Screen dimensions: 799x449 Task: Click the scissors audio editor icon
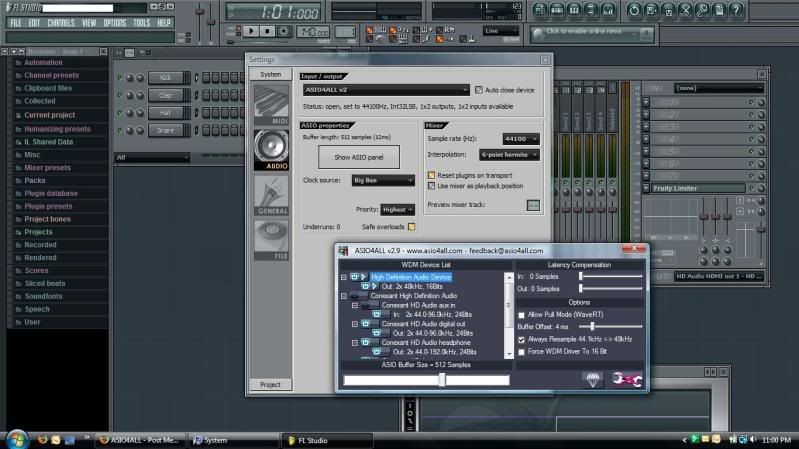pyautogui.click(x=685, y=10)
